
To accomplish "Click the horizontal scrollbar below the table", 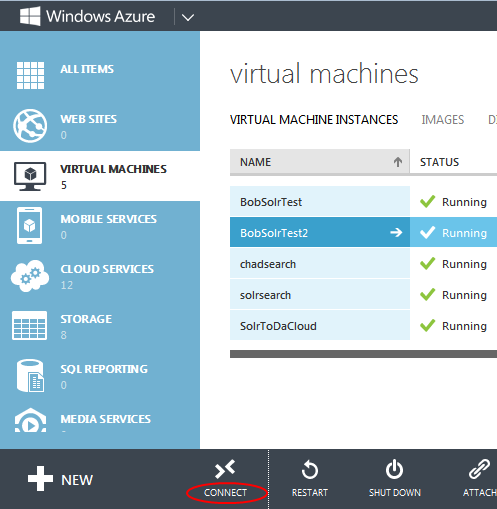I will [363, 354].
